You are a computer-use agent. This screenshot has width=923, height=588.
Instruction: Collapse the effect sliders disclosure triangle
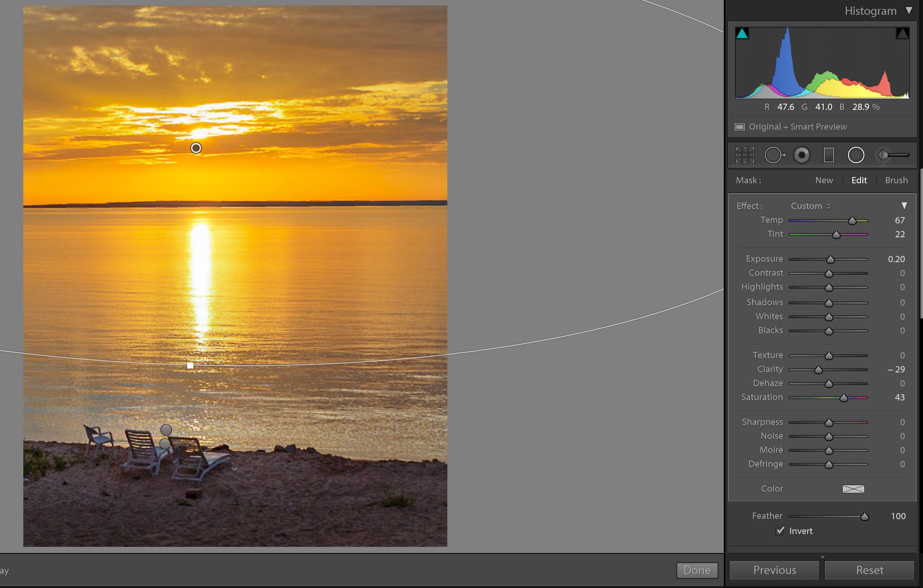[x=904, y=205]
